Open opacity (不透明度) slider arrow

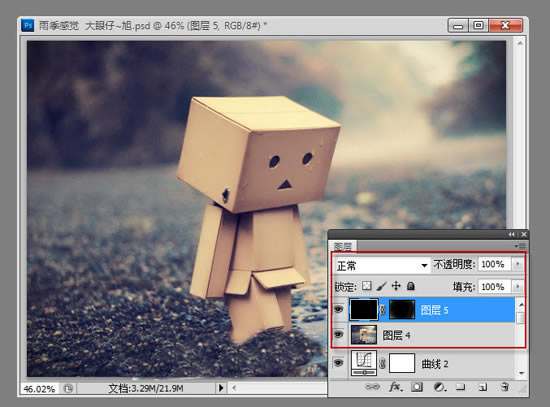(517, 264)
